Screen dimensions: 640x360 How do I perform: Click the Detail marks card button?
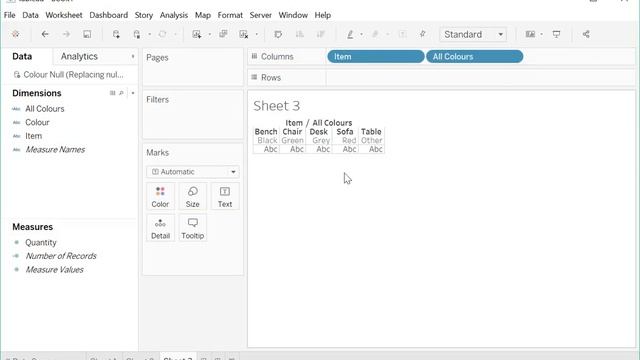click(160, 229)
